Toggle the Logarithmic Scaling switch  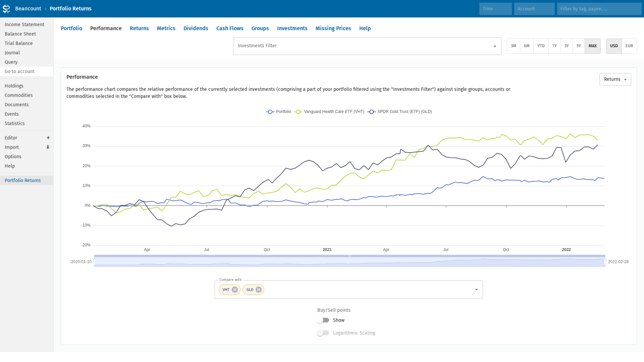coord(323,333)
